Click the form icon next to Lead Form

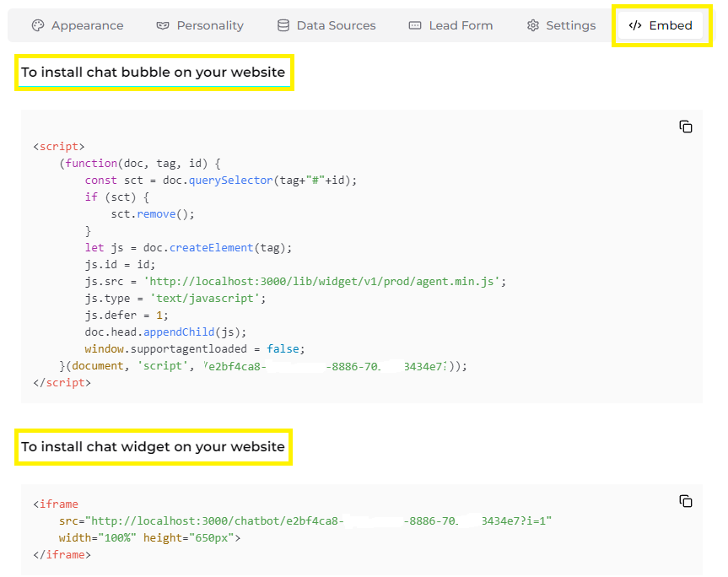click(414, 25)
